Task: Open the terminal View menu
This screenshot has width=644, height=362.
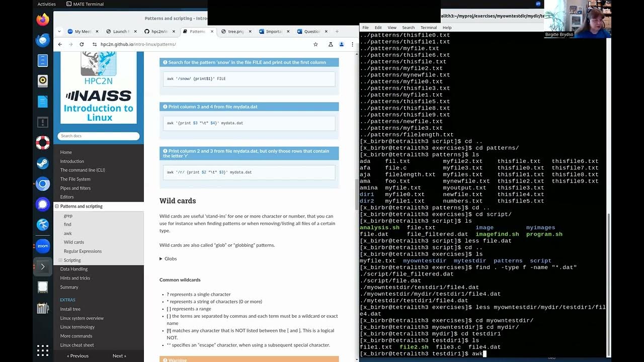Action: coord(392,27)
